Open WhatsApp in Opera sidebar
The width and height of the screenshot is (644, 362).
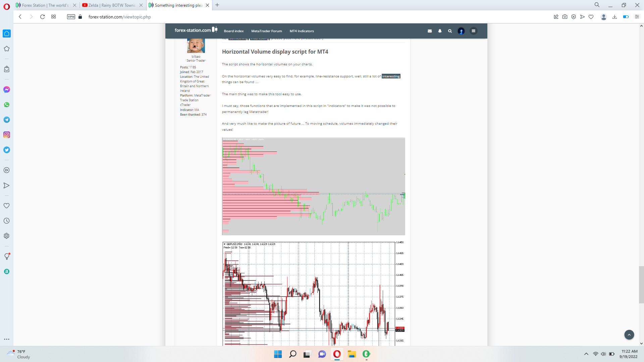[7, 105]
